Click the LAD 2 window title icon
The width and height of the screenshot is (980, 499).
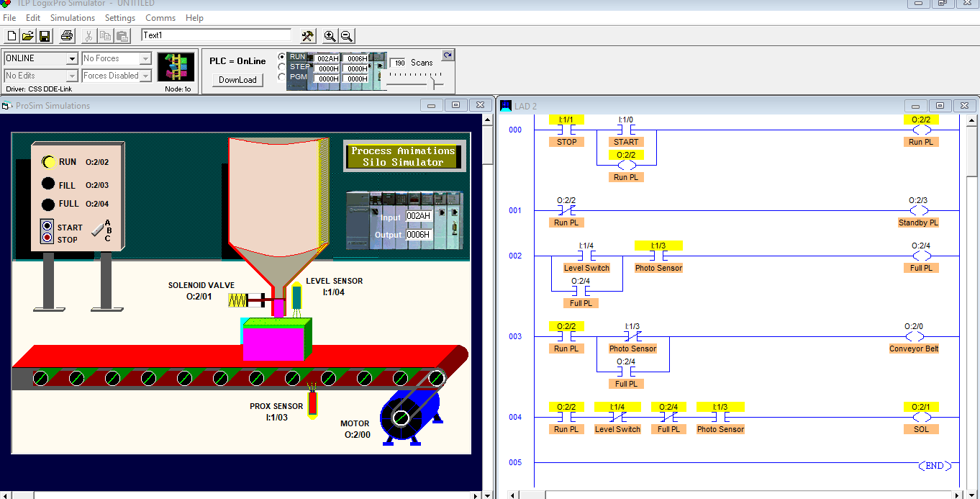[506, 106]
